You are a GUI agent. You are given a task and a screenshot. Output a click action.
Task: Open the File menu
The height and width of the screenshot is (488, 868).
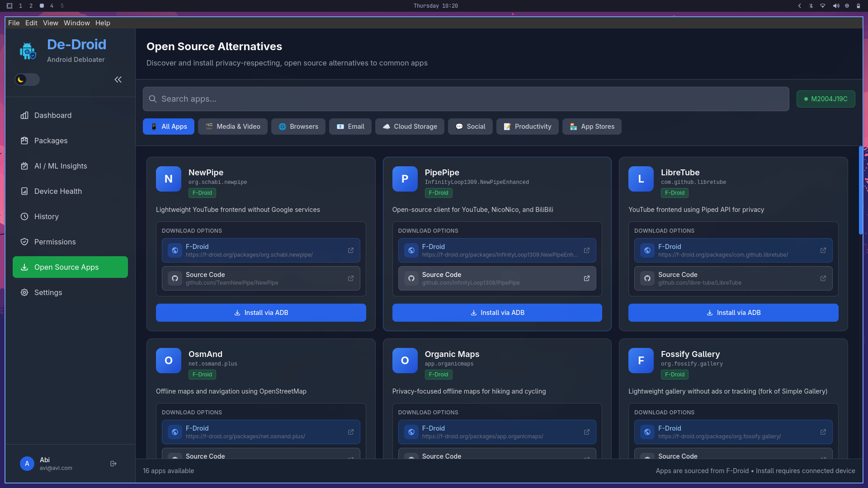pos(14,23)
